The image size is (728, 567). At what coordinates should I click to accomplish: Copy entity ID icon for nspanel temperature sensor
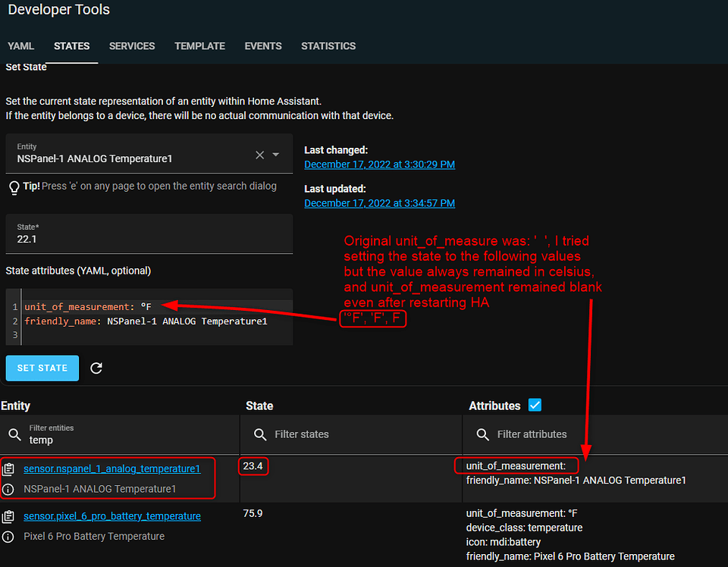(8, 470)
